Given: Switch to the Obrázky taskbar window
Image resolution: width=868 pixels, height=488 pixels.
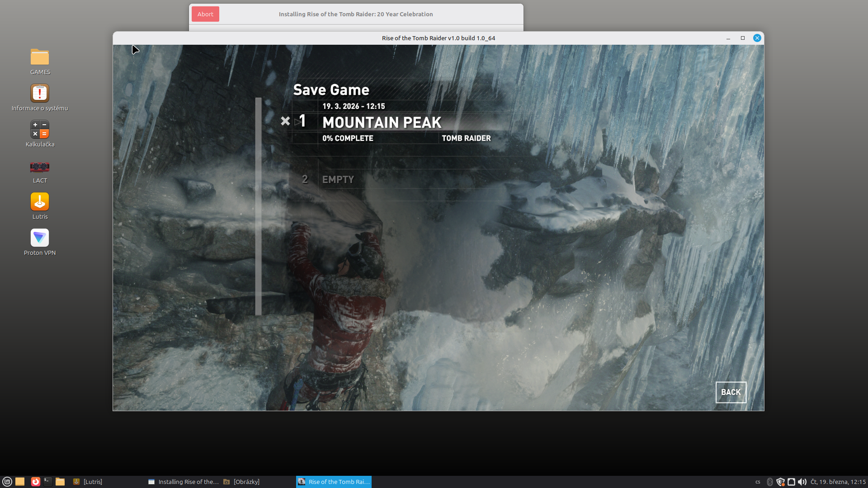Looking at the screenshot, I should tap(246, 482).
